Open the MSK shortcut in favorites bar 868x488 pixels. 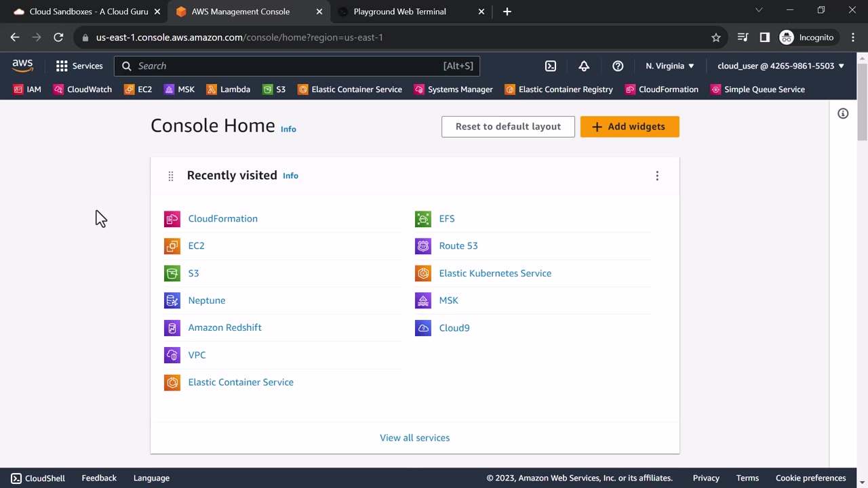point(180,89)
